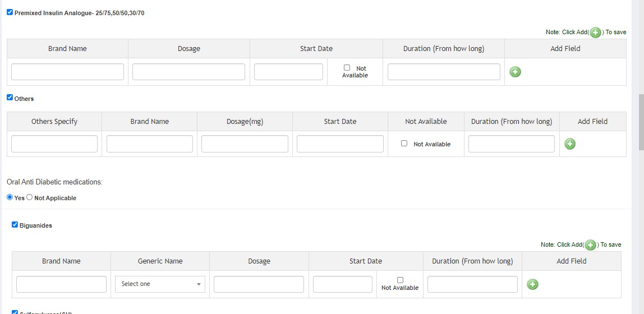
Task: Open Generic Name 'Select one' dropdown
Action: click(160, 284)
